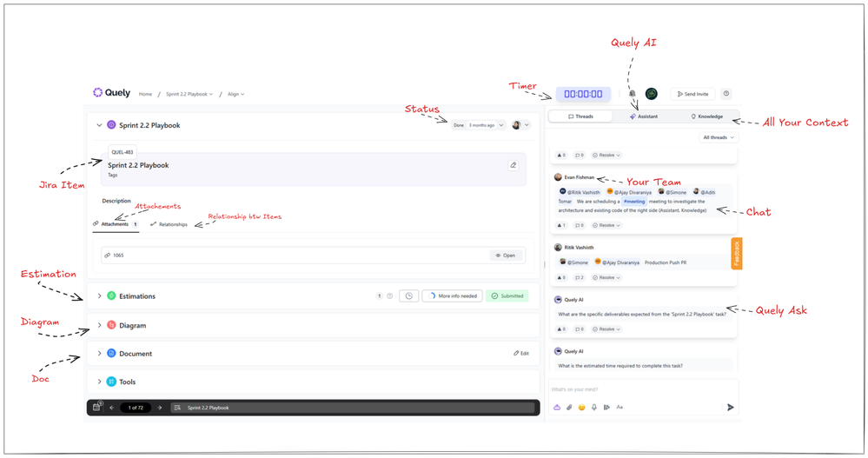Screen dimensions: 868x458
Task: Collapse the Sprint 2.2 Playbook section chevron
Action: [x=99, y=125]
